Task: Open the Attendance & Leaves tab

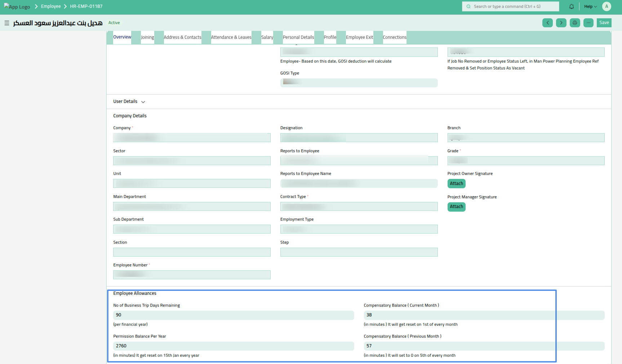Action: [231, 37]
